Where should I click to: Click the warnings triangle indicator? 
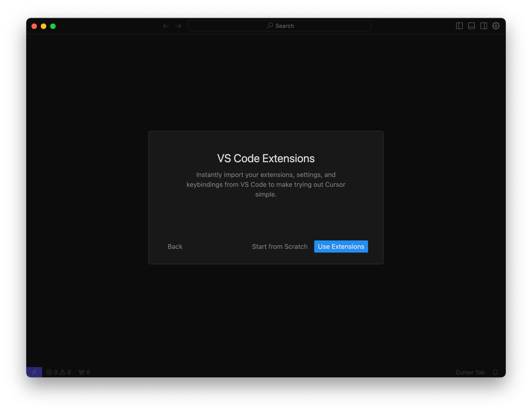click(63, 372)
